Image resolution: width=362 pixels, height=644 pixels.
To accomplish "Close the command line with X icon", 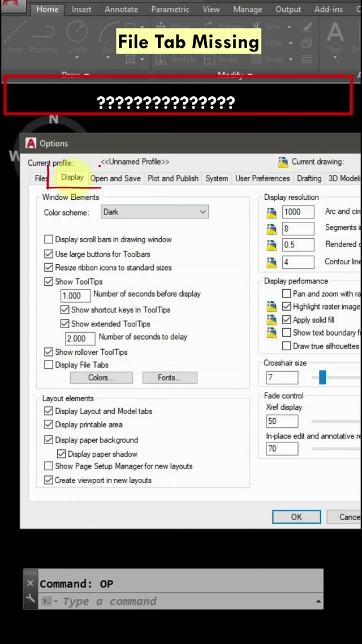I will pos(31,583).
